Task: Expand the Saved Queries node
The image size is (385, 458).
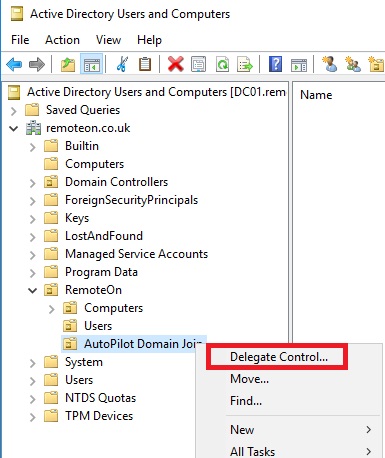Action: tap(14, 110)
